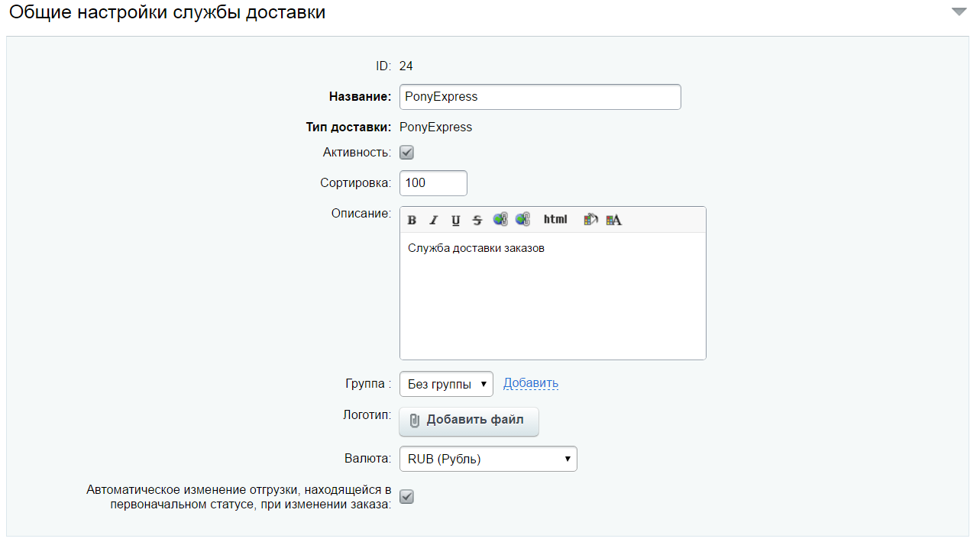The height and width of the screenshot is (545, 980).
Task: Collapse the delivery settings panel with the triangle
Action: tap(959, 12)
